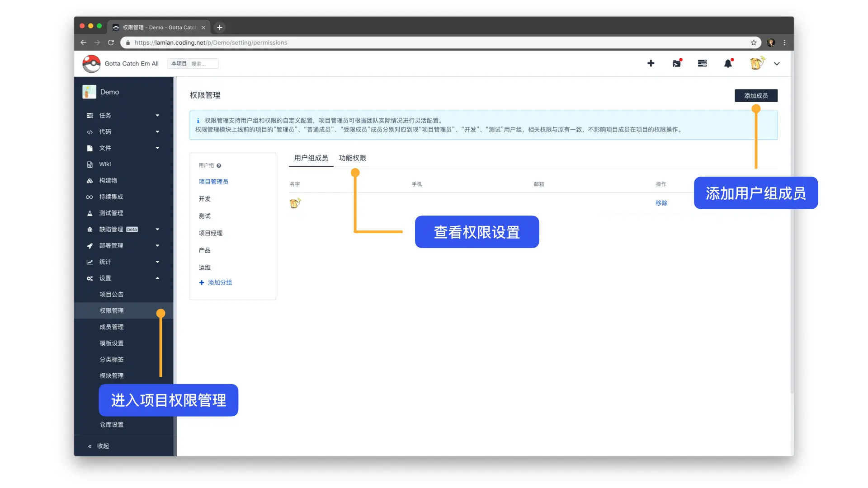Click the 添加成员 button
Image resolution: width=868 pixels, height=488 pixels.
(756, 96)
